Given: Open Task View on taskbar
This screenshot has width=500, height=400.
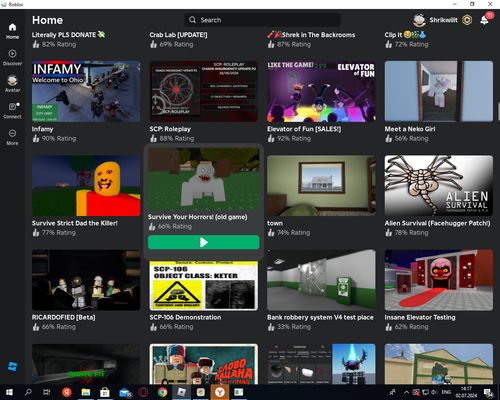Looking at the screenshot, I should click(x=47, y=392).
